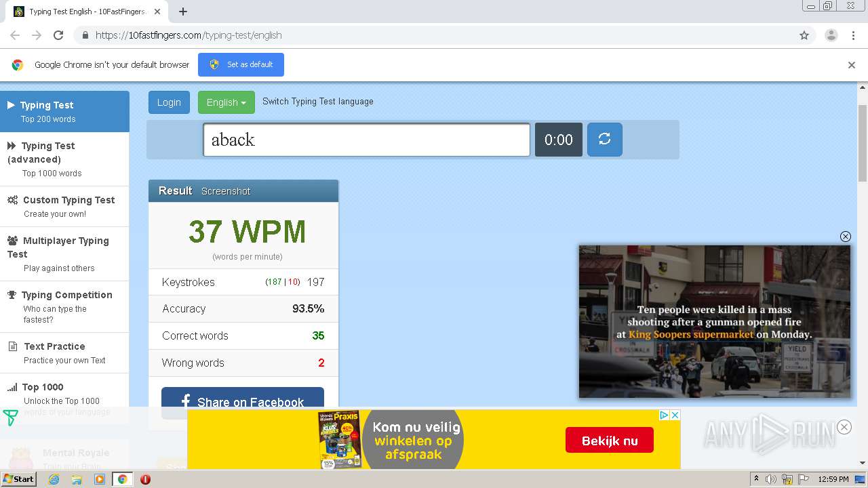This screenshot has height=488, width=868.
Task: Open the Chrome three-dot menu
Action: (853, 35)
